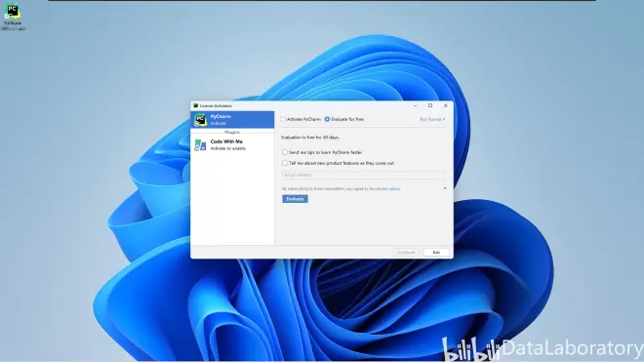Open the Buy license dropdown

click(x=432, y=119)
